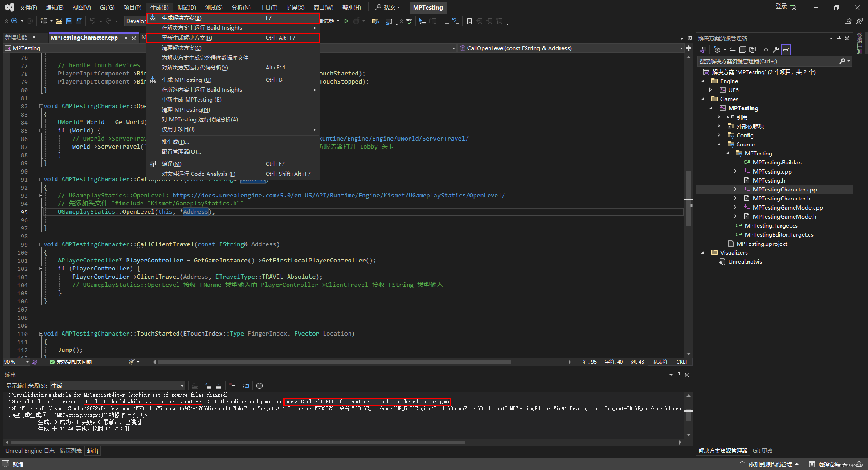This screenshot has width=868, height=470.
Task: Click the show all files icon
Action: 752,50
